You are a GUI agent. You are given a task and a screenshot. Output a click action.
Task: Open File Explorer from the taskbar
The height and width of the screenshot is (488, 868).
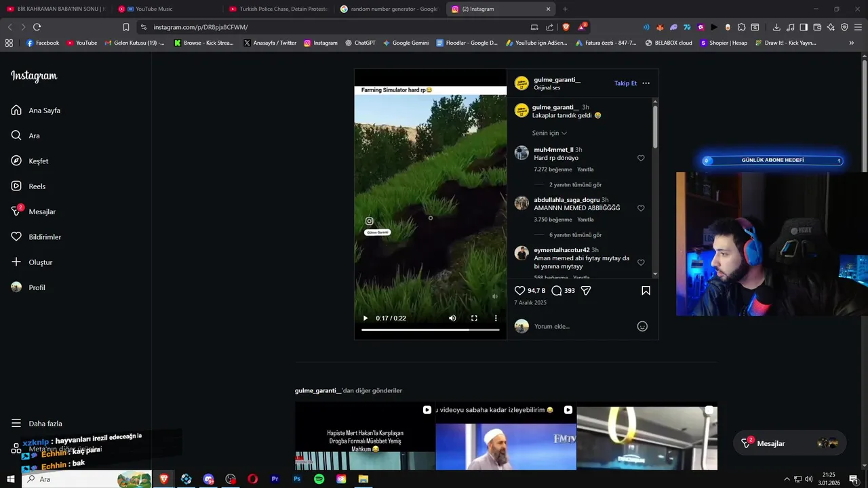tap(363, 479)
